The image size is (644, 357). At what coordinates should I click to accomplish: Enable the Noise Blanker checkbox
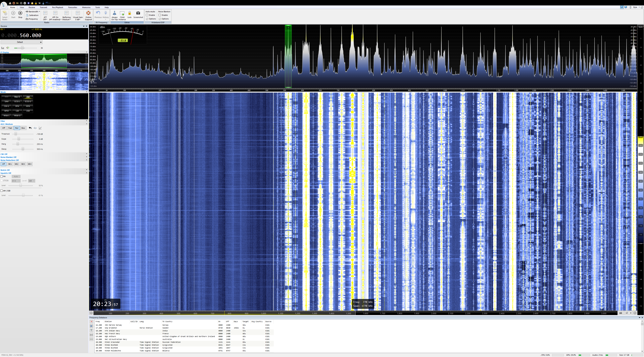(160, 15)
